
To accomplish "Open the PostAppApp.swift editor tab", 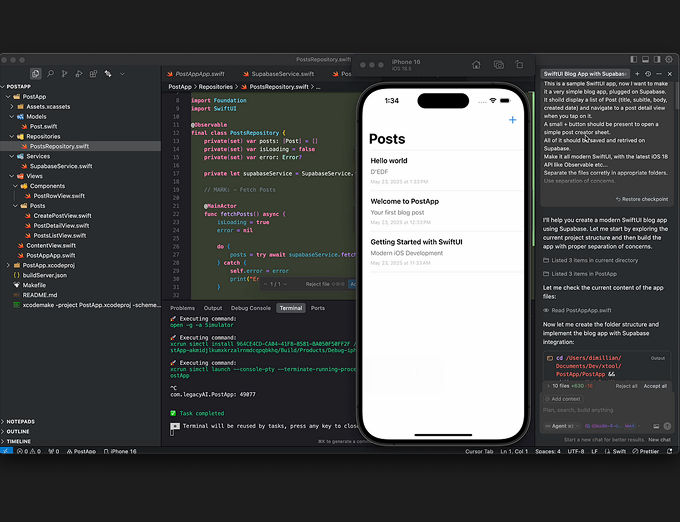I will [196, 74].
